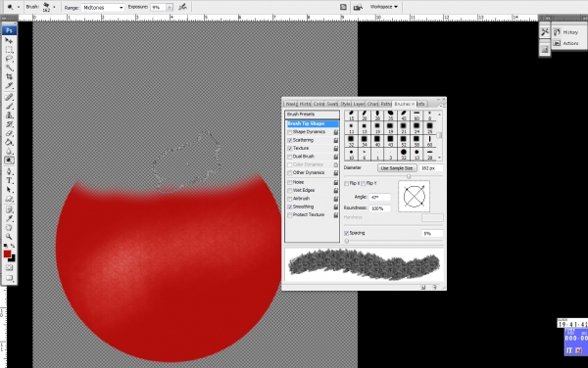Image resolution: width=588 pixels, height=368 pixels.
Task: Adjust the Diameter slider handle
Action: [409, 176]
